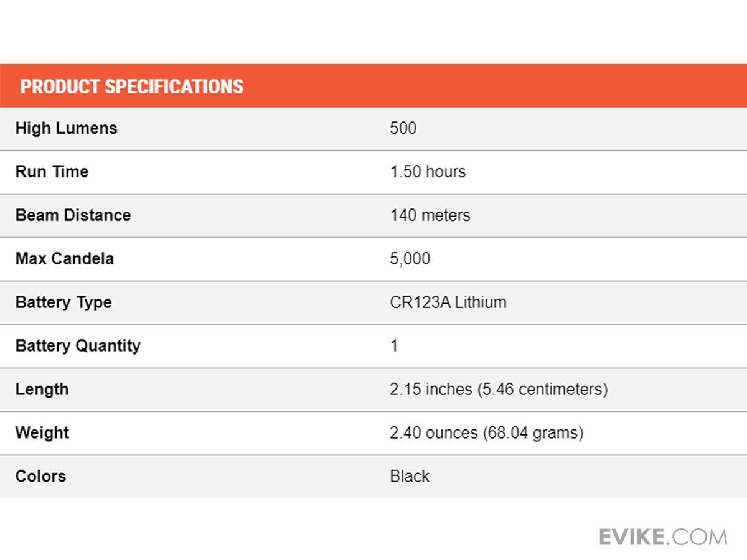Select the Battery Quantity label

[x=78, y=346]
